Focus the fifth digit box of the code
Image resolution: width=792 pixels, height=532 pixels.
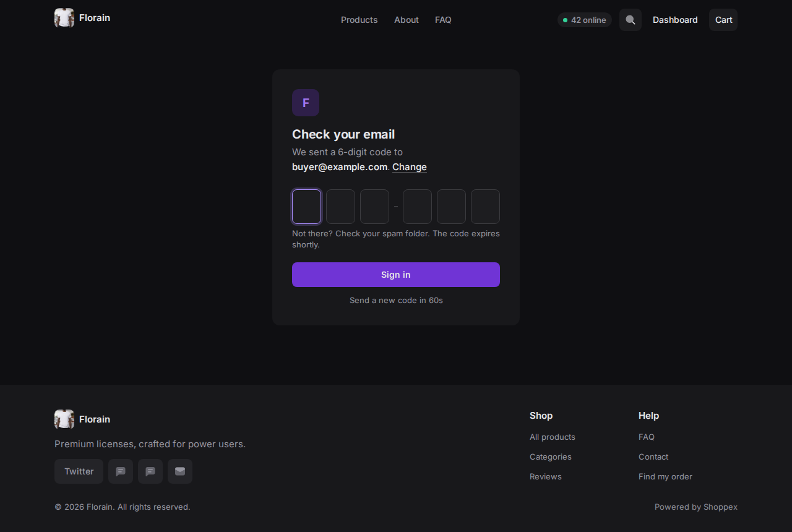[x=451, y=207]
